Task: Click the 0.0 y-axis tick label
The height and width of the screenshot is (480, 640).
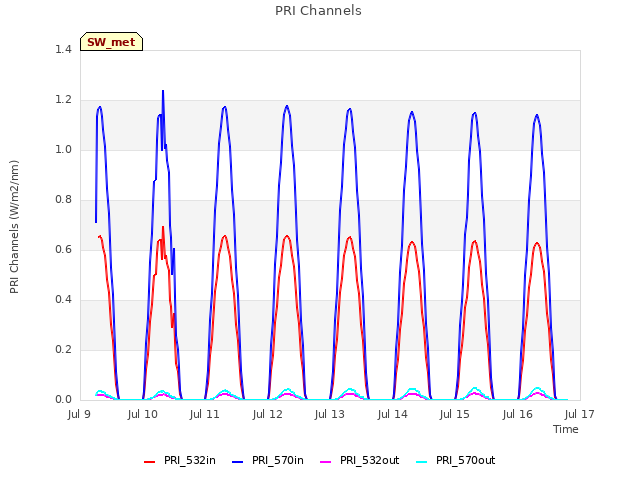Action: [63, 400]
